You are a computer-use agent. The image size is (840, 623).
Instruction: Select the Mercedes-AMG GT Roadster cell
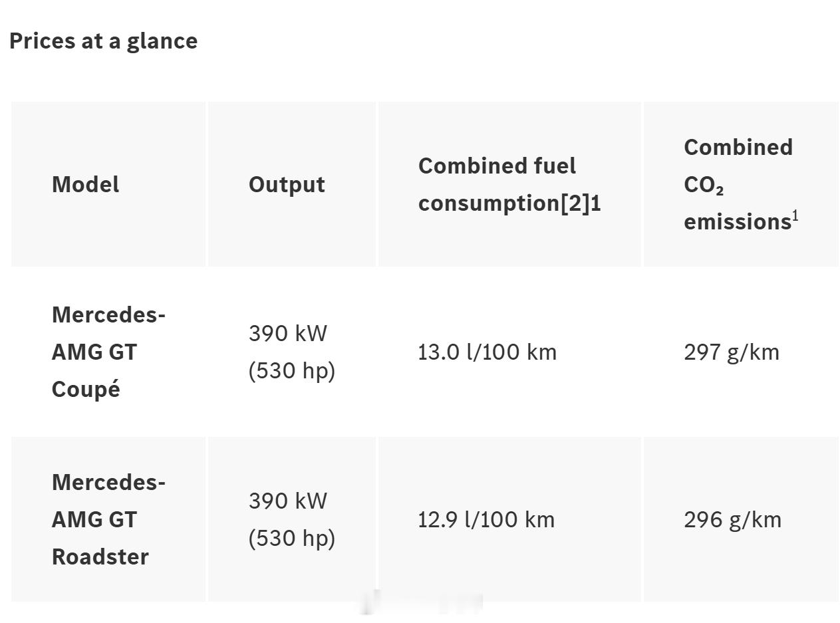[x=108, y=519]
